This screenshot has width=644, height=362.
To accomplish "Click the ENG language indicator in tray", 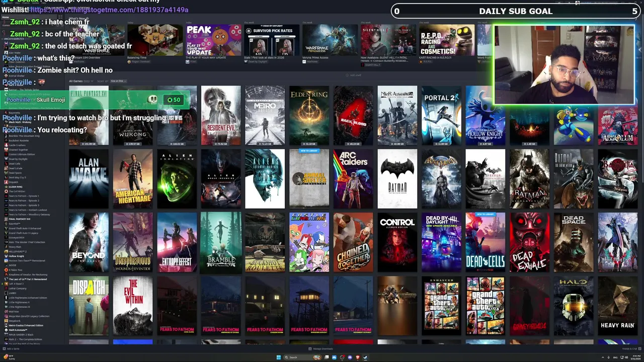I will [x=615, y=357].
